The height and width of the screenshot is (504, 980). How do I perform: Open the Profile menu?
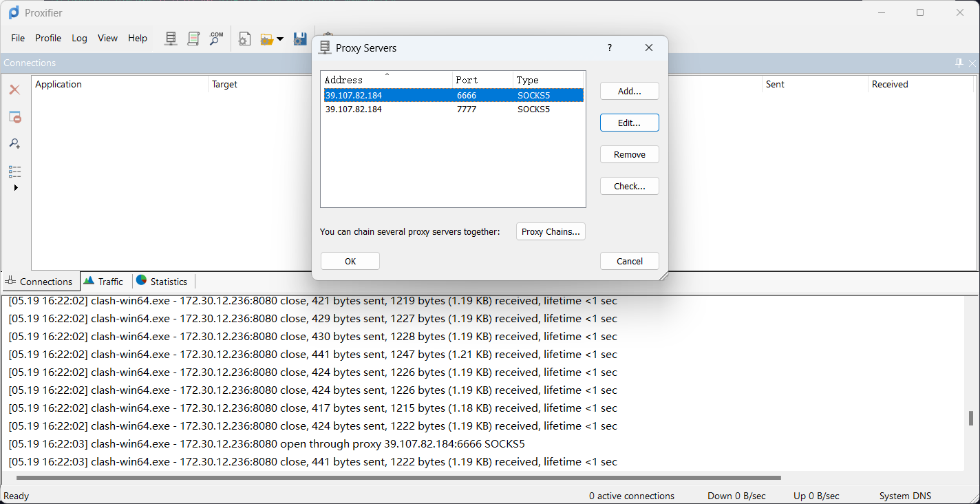click(x=48, y=38)
